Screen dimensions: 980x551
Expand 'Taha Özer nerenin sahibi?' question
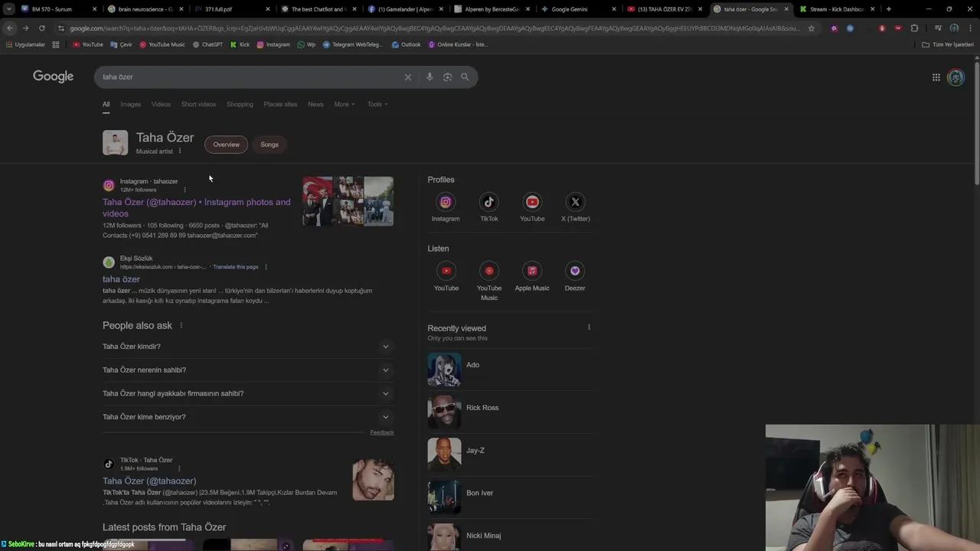248,370
